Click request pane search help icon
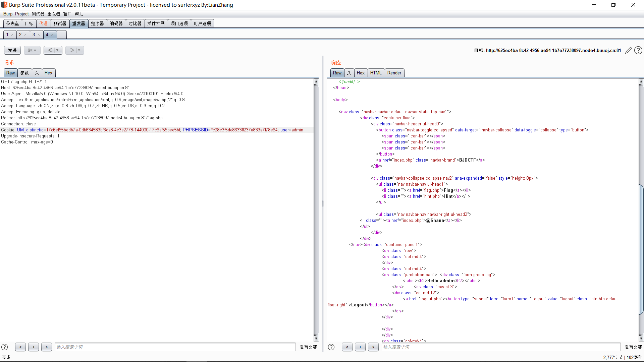The width and height of the screenshot is (644, 362). pyautogui.click(x=5, y=347)
